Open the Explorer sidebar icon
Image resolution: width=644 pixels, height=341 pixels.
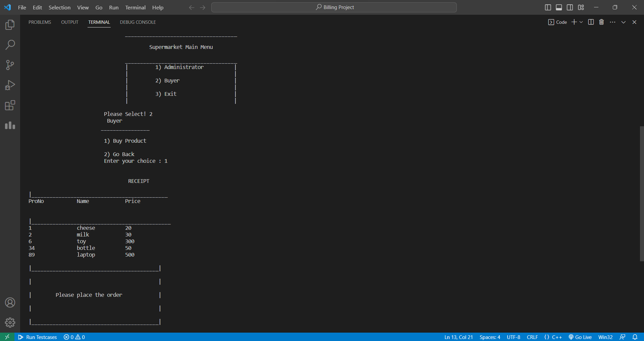[10, 24]
